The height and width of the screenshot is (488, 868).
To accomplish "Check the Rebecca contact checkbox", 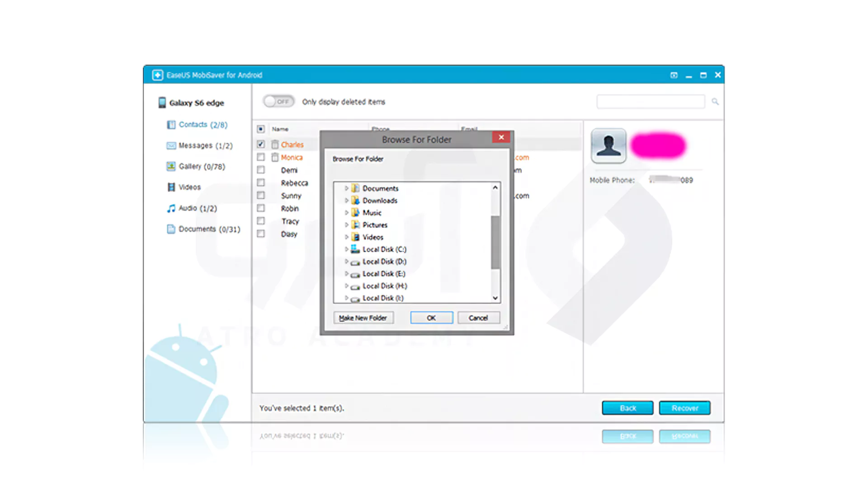I will pos(261,183).
